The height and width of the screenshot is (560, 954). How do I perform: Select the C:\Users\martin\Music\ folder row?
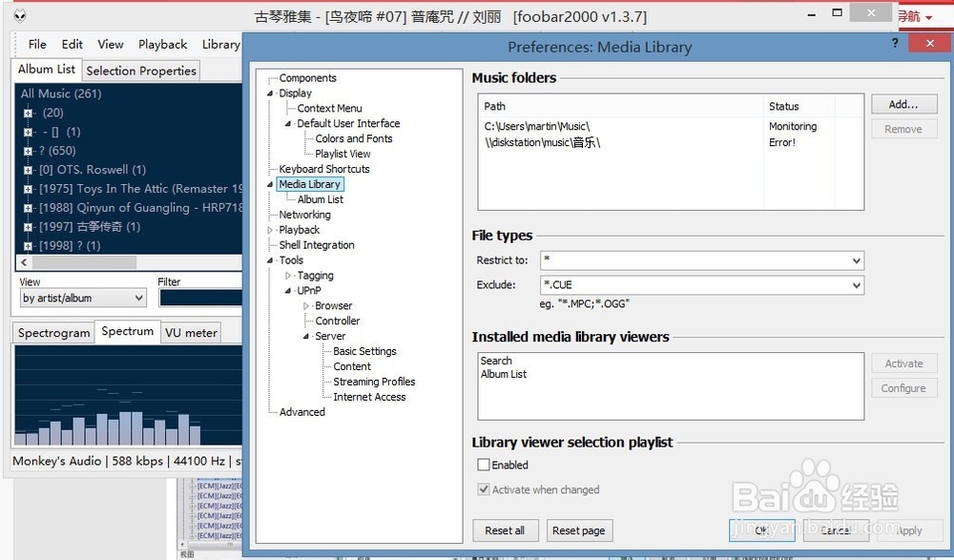point(671,127)
